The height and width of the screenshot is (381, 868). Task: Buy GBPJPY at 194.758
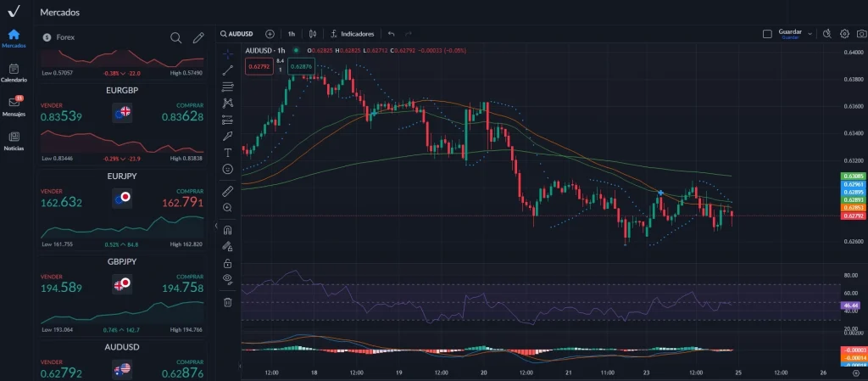(x=183, y=288)
